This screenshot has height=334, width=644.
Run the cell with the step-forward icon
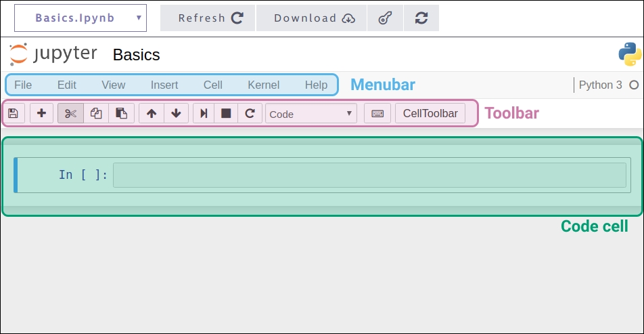coord(203,113)
